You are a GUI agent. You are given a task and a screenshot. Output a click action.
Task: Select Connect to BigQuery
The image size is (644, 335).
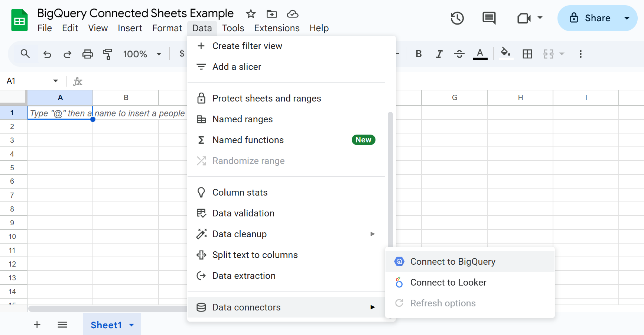tap(453, 261)
